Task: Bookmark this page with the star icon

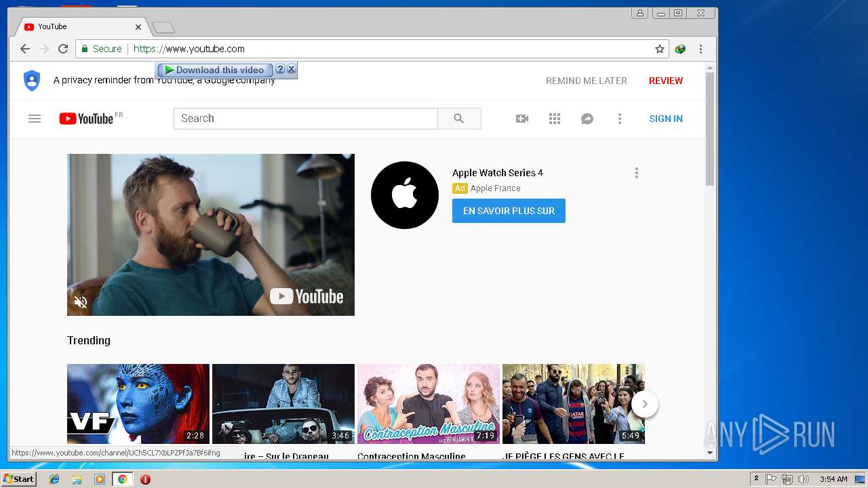Action: [659, 49]
